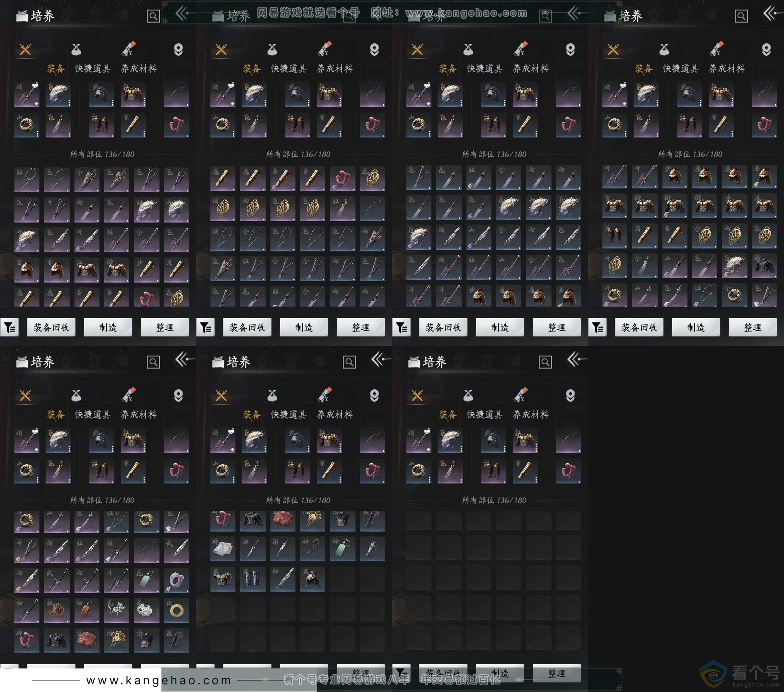Select pouch category icon in third top panel
The height and width of the screenshot is (692, 784).
(468, 49)
